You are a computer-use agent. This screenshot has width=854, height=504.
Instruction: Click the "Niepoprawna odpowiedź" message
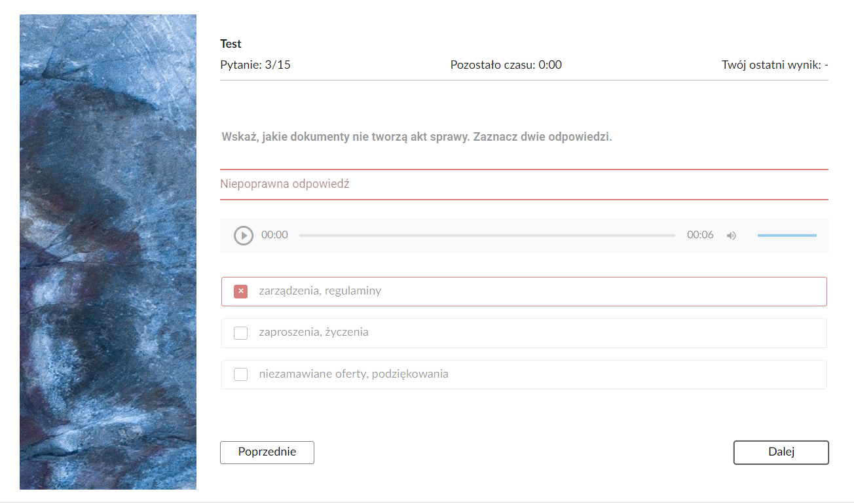point(285,184)
